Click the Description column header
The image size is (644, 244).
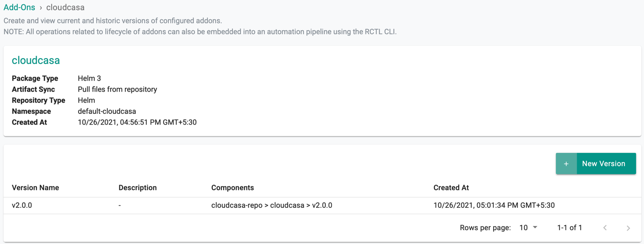[x=138, y=188]
